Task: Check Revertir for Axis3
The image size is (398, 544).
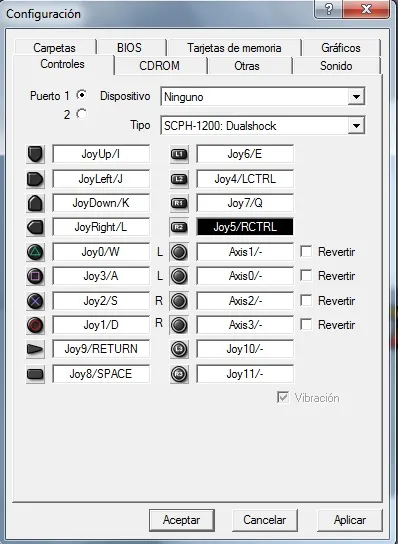Action: point(306,325)
